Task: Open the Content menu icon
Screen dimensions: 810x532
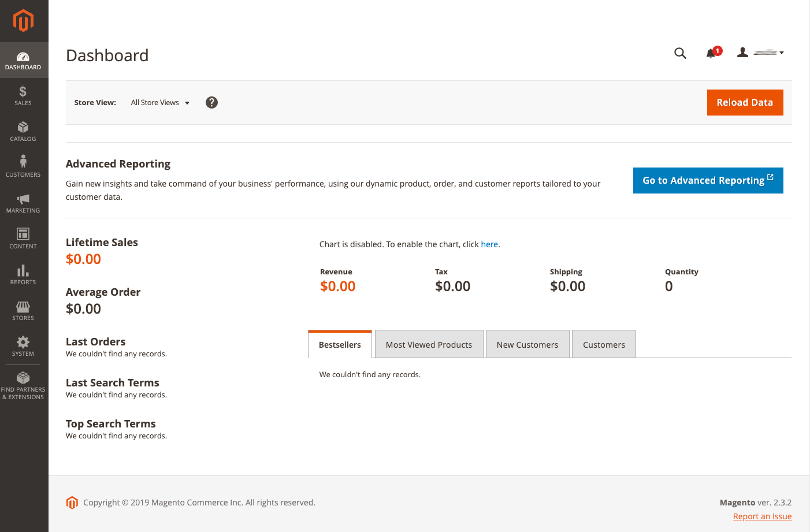Action: coord(23,234)
